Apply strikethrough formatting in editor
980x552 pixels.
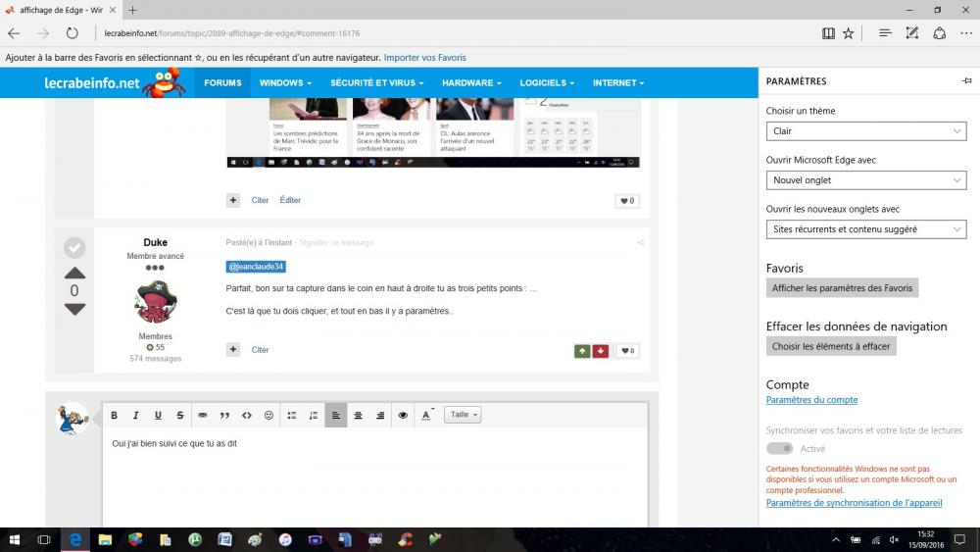click(180, 415)
